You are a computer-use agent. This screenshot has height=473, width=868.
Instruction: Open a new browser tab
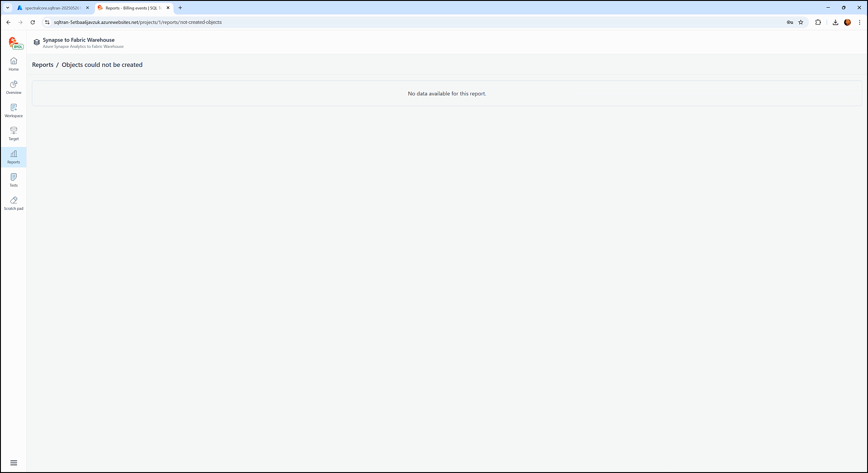tap(180, 8)
